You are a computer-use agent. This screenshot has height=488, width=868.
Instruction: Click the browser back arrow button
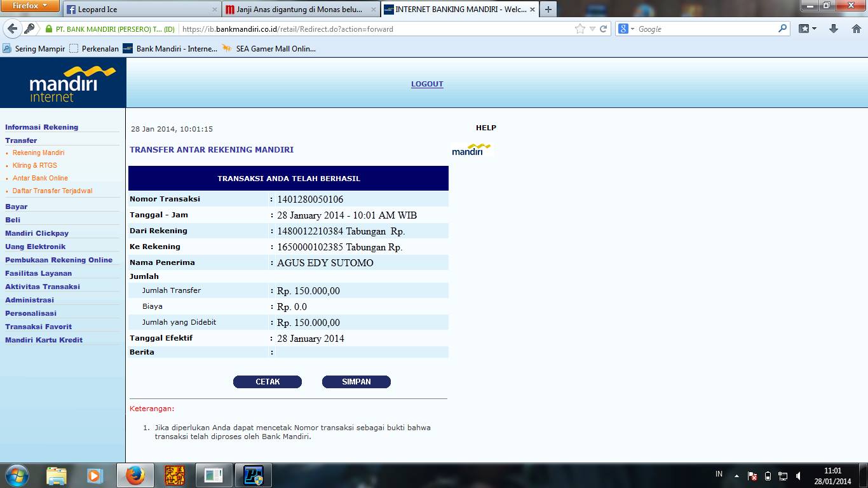tap(13, 29)
